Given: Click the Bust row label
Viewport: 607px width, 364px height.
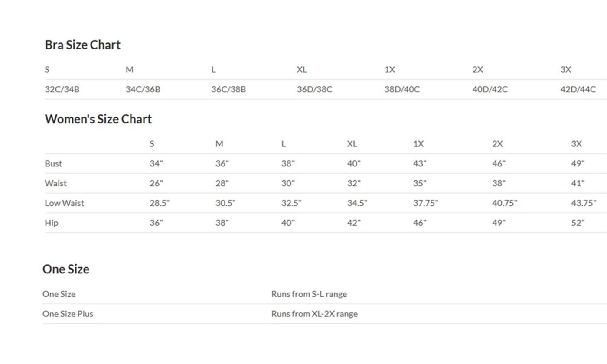Looking at the screenshot, I should 53,164.
